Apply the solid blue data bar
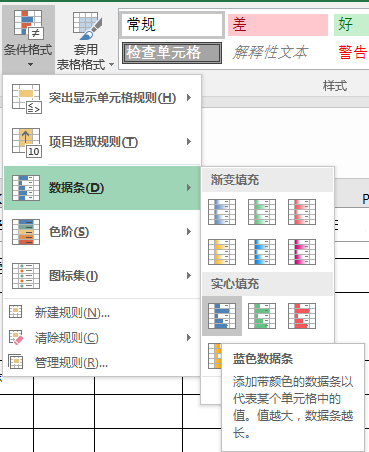Image resolution: width=369 pixels, height=452 pixels. tap(222, 316)
